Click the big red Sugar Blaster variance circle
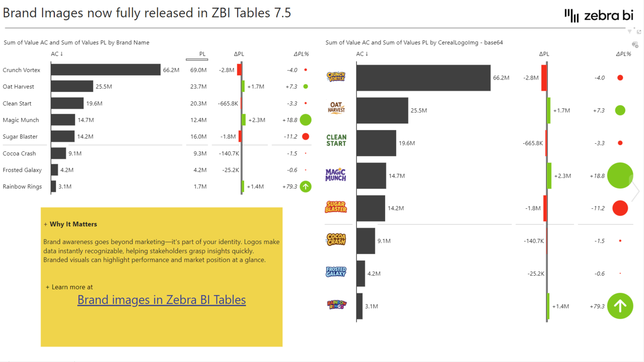Screen dimensions: 644x362 tap(620, 208)
